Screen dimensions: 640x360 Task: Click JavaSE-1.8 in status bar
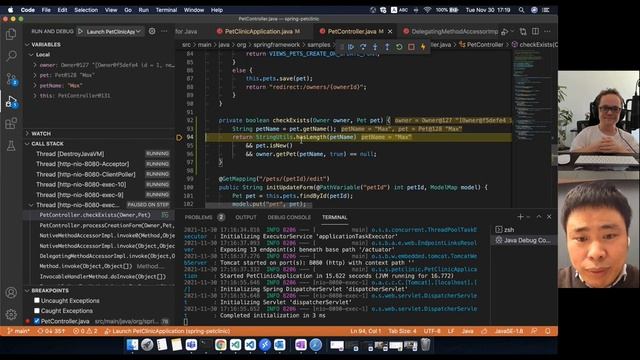(x=509, y=331)
